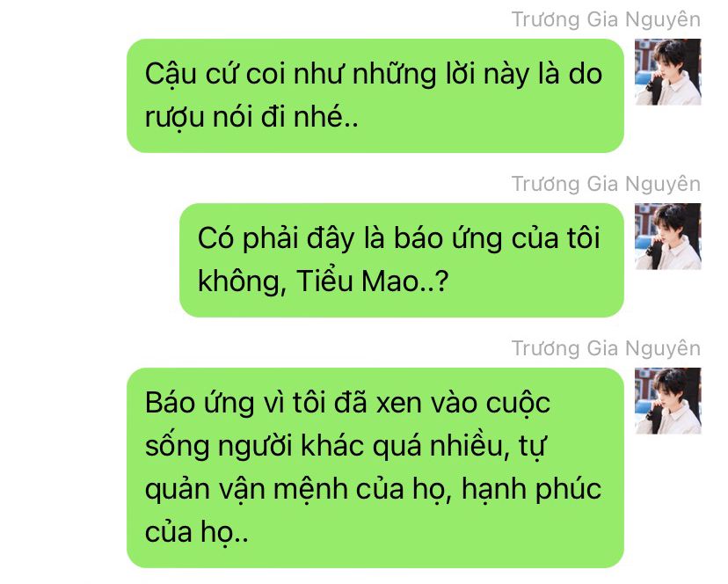Select the message bubble starting 'Cậu cứ coi như'

coord(375,96)
